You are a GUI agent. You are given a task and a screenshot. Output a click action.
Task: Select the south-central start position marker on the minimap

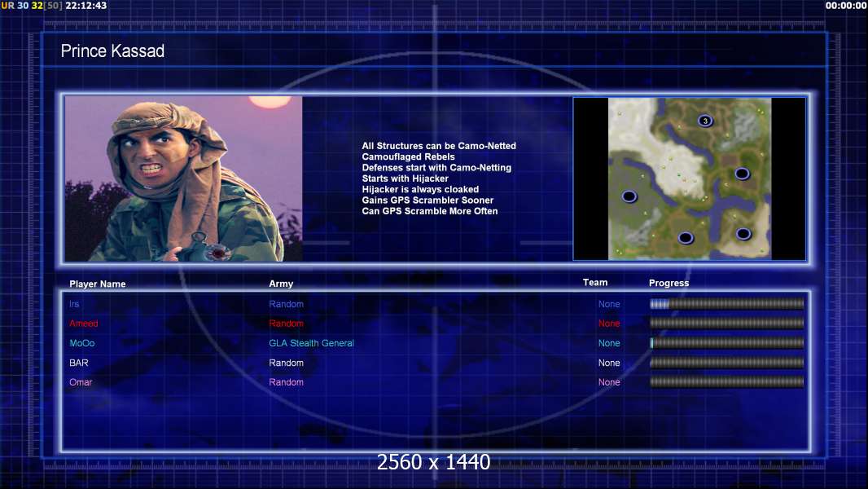pos(686,238)
